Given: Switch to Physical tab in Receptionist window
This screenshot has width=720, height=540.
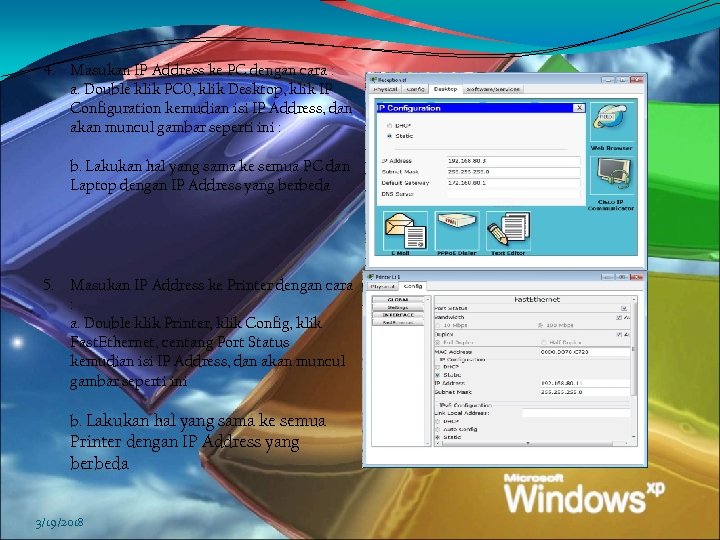Looking at the screenshot, I should pyautogui.click(x=385, y=89).
